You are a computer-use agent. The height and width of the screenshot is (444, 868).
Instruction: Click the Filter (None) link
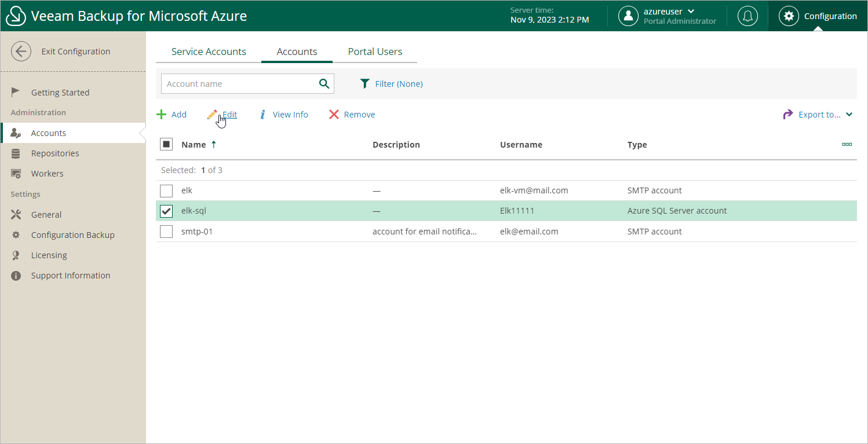pyautogui.click(x=399, y=84)
